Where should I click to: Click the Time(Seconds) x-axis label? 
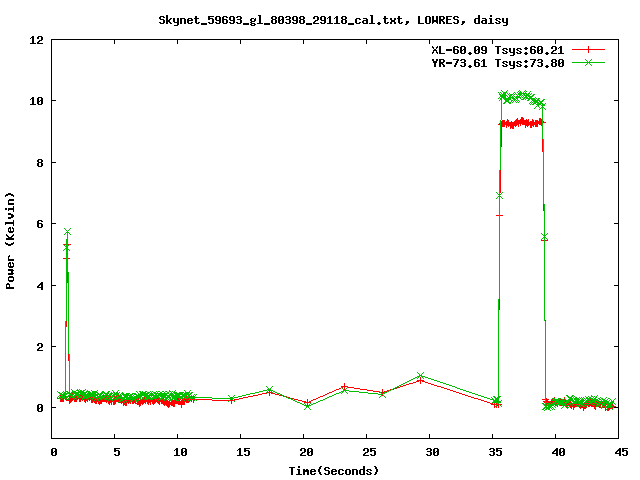coord(333,471)
